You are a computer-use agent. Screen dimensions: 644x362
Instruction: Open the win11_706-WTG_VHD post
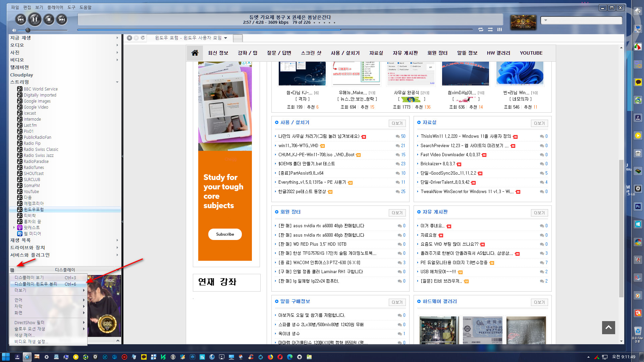[298, 146]
